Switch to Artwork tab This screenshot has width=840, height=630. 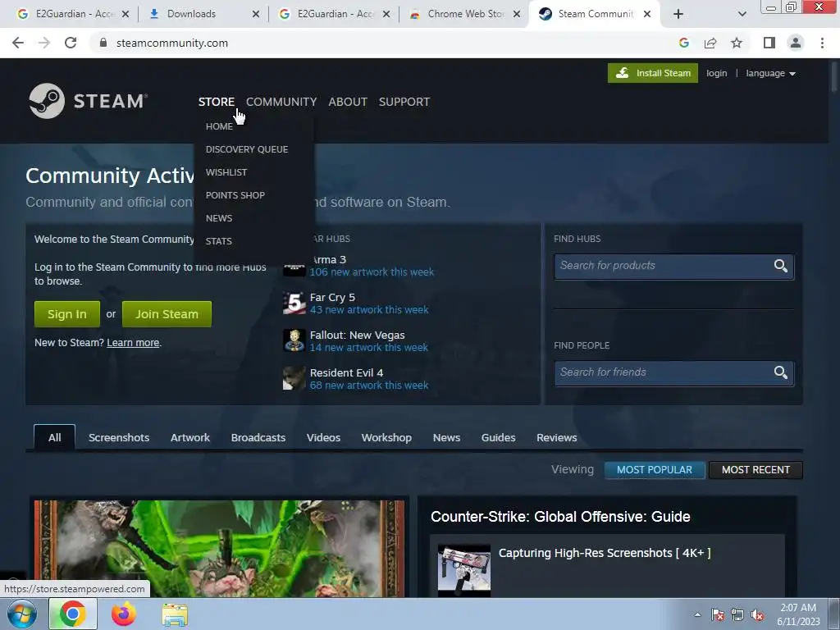190,438
